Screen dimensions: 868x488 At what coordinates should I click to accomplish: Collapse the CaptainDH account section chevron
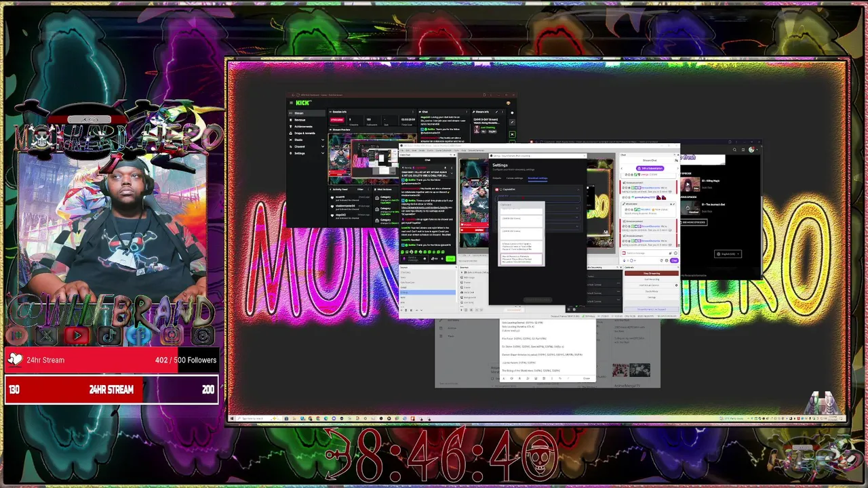tap(578, 189)
